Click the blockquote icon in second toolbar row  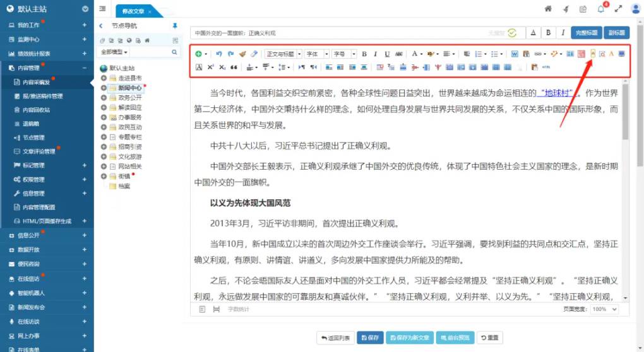tap(234, 67)
